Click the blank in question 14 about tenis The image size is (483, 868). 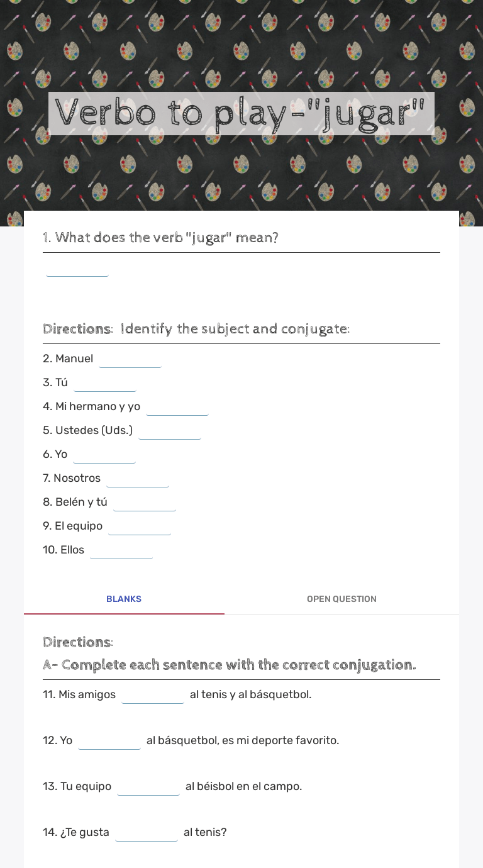147,832
